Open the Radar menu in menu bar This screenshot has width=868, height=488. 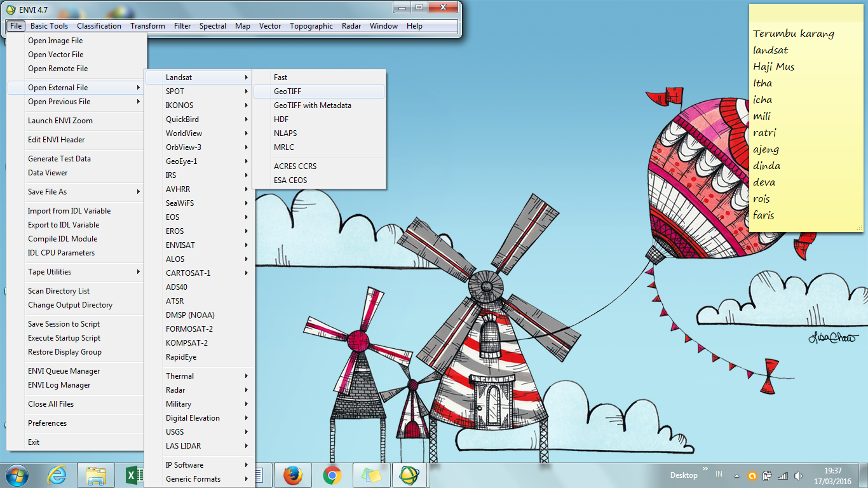coord(351,26)
